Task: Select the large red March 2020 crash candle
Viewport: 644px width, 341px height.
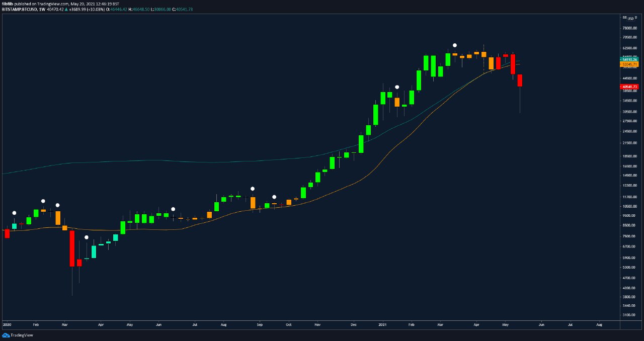Action: click(72, 248)
